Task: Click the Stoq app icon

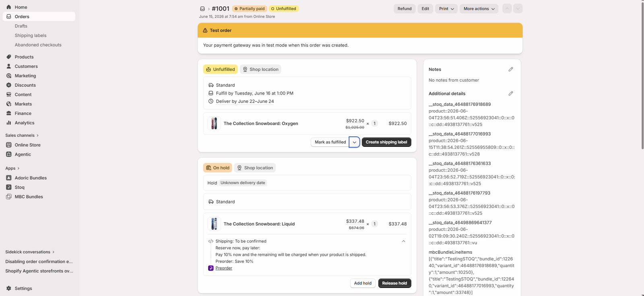Action: [x=9, y=187]
